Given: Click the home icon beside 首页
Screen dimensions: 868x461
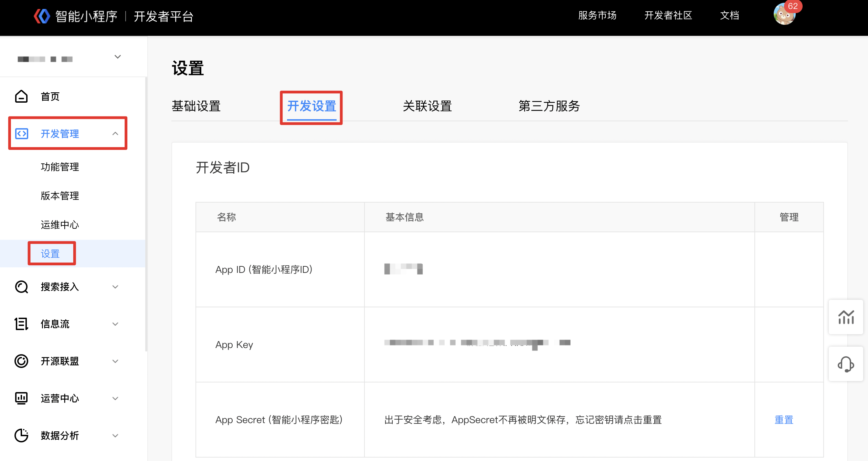Looking at the screenshot, I should [21, 96].
